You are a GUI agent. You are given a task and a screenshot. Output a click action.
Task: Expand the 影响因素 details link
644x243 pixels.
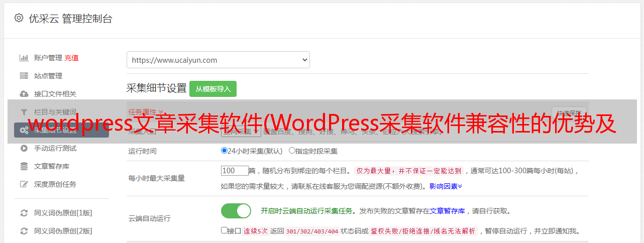point(446,186)
